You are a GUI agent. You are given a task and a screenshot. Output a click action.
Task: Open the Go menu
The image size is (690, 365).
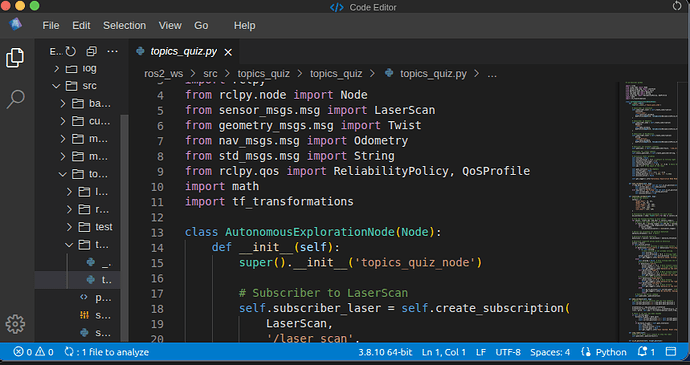click(201, 26)
